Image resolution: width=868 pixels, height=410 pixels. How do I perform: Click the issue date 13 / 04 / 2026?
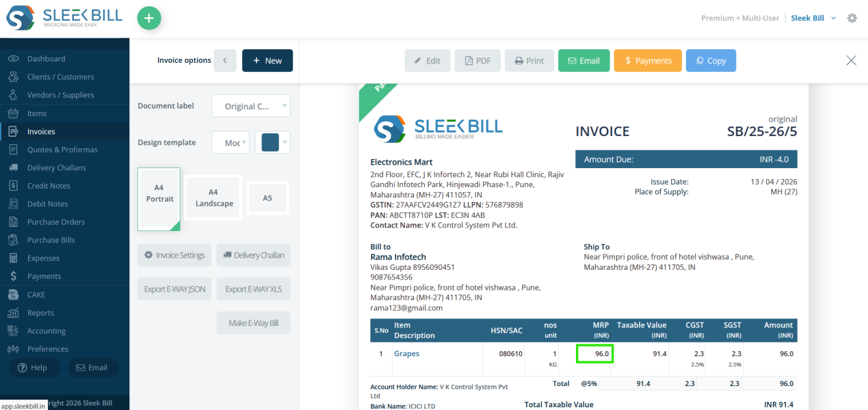click(774, 182)
